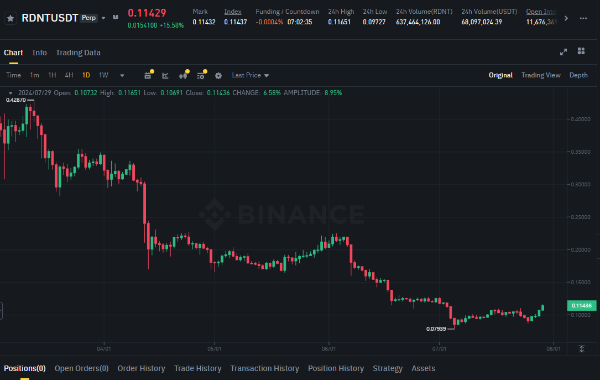The image size is (600, 380).
Task: Select the 1W chart interval
Action: pos(103,75)
